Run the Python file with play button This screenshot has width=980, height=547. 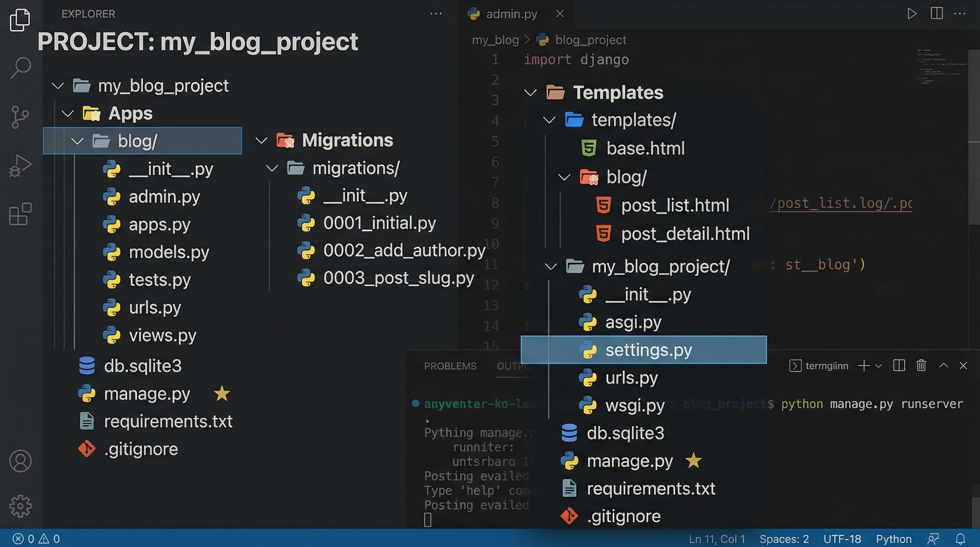coord(911,13)
